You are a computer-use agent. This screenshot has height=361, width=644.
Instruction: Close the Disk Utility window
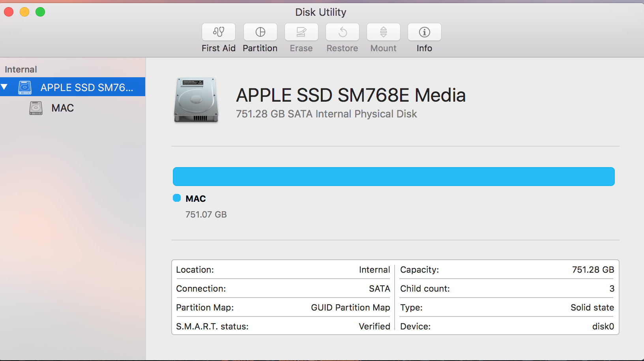pos(9,12)
